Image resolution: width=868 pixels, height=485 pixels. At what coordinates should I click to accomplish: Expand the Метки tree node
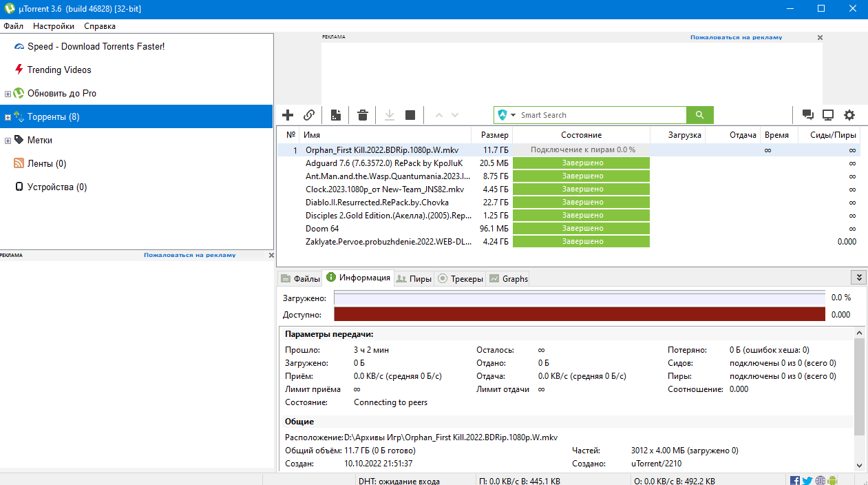coord(8,141)
